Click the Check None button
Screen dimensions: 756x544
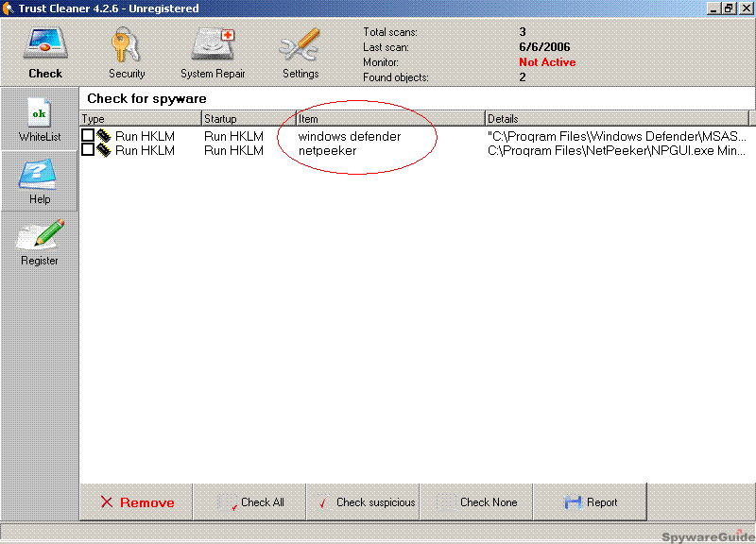pos(476,502)
